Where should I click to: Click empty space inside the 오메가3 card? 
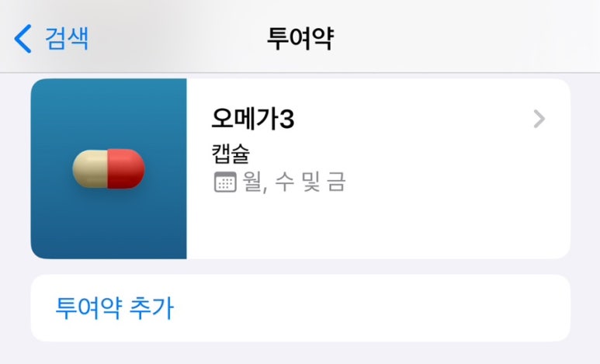tap(383, 226)
